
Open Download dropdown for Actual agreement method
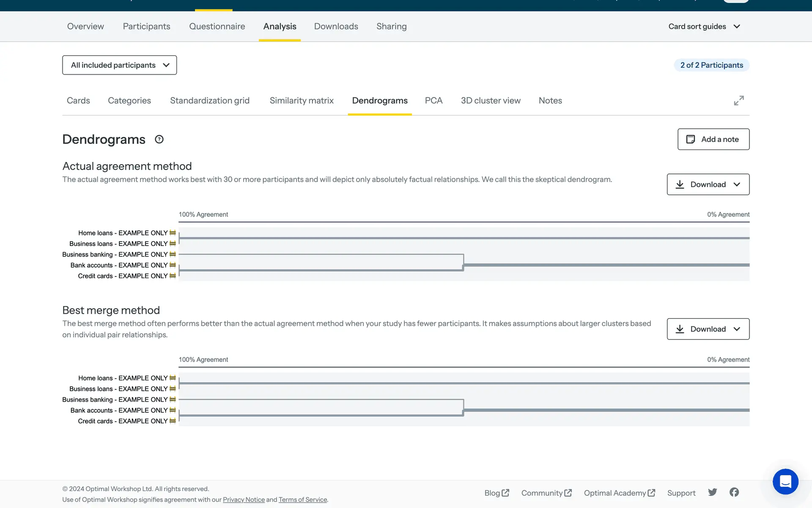[708, 185]
